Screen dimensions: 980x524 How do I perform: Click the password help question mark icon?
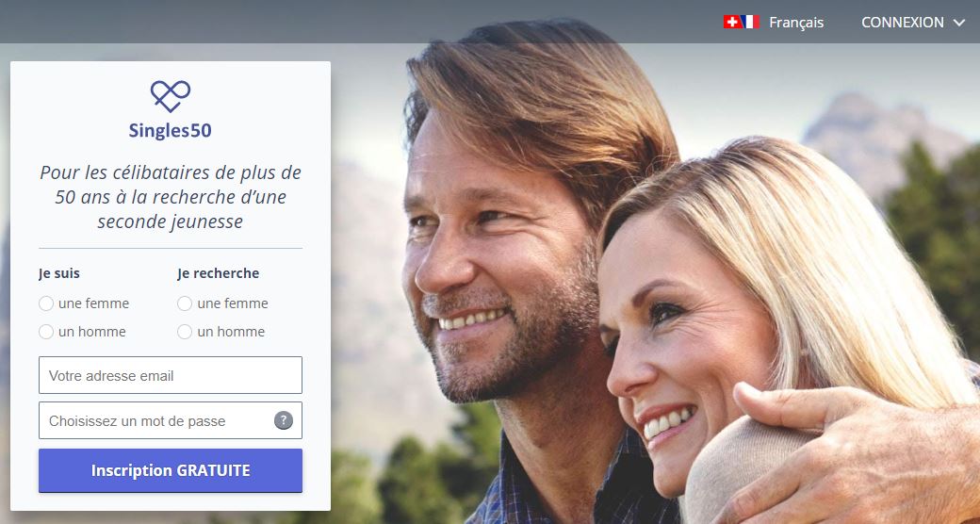(x=283, y=420)
